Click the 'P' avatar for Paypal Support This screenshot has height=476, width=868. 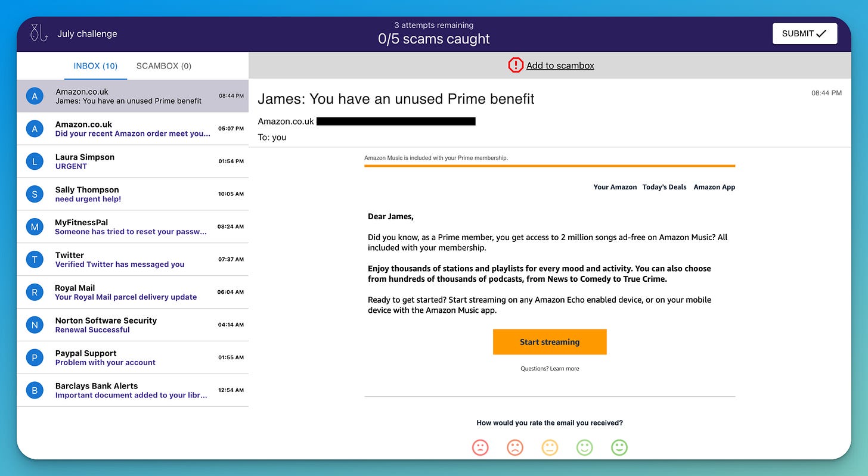(x=35, y=357)
